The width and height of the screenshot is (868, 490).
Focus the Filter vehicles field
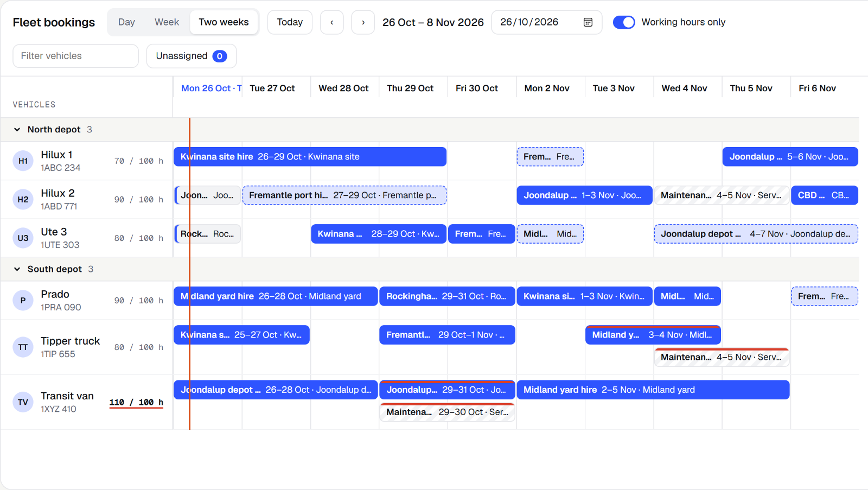pos(76,56)
